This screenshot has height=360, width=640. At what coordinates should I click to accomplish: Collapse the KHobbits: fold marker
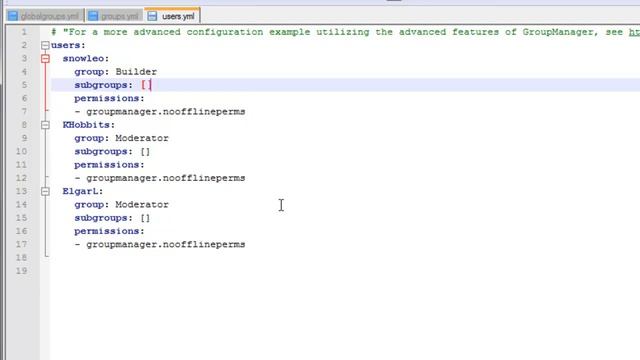pos(45,125)
